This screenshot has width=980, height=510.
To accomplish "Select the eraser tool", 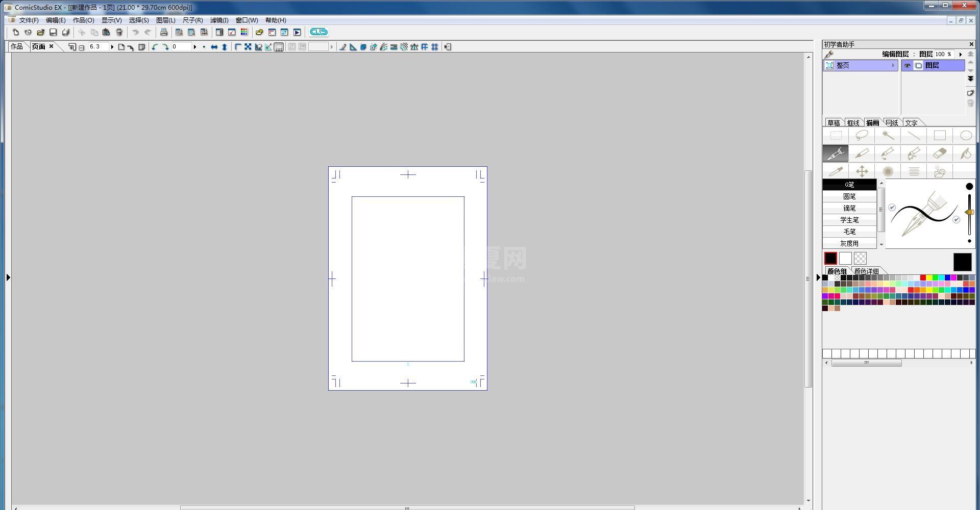I will point(940,154).
